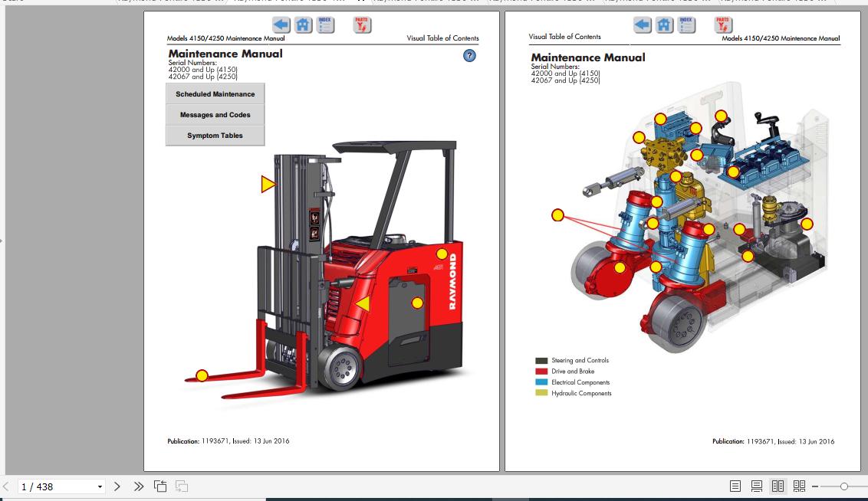This screenshot has height=501, width=868.
Task: Click the yellow Hydraulic Components legend swatch
Action: [541, 393]
